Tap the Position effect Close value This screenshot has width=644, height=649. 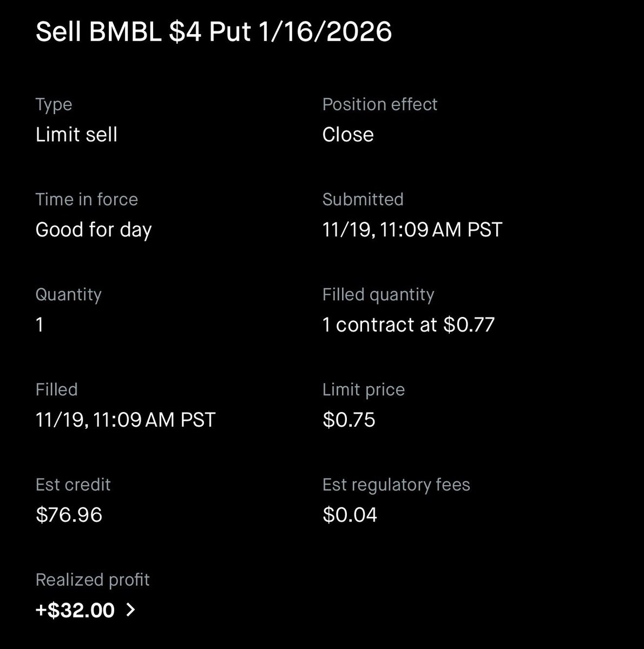[348, 134]
